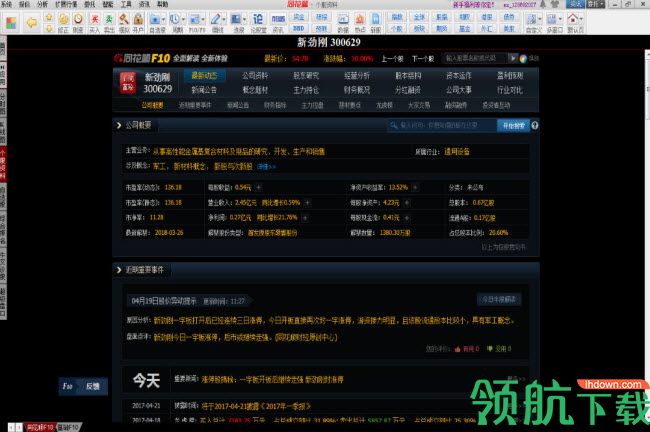Click the 公司概要 question search field
650x432 pixels.
pos(442,125)
